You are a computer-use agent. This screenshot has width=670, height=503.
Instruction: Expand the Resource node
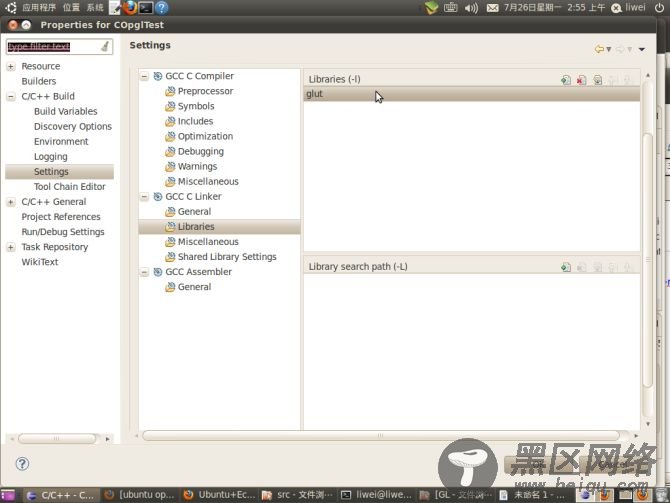[x=11, y=67]
